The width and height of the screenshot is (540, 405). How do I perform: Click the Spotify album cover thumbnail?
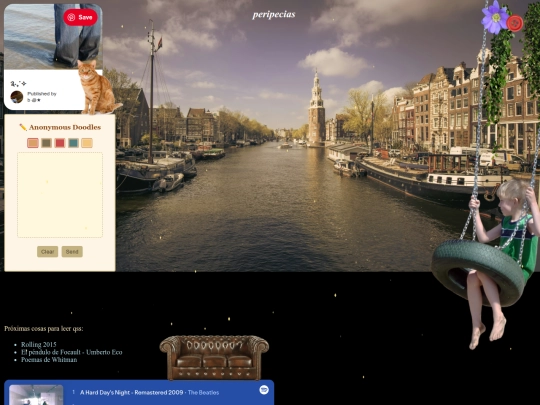[36, 395]
